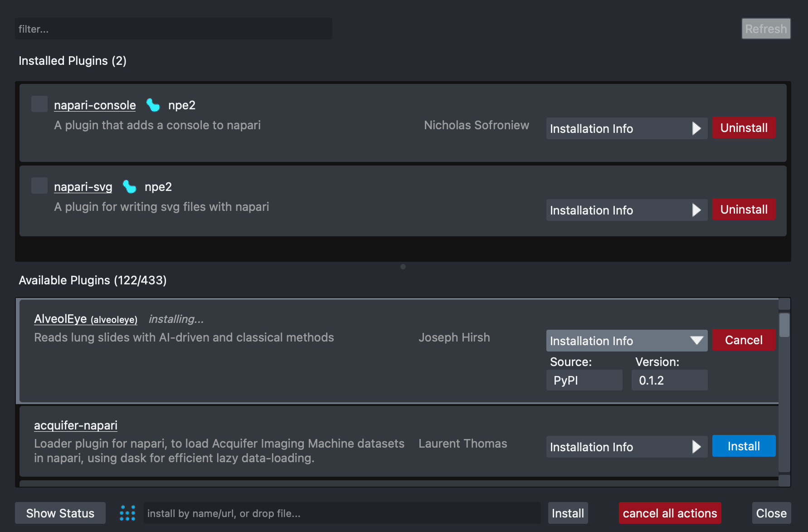Viewport: 808px width, 532px height.
Task: Check the napari-console selection checkbox
Action: click(39, 104)
